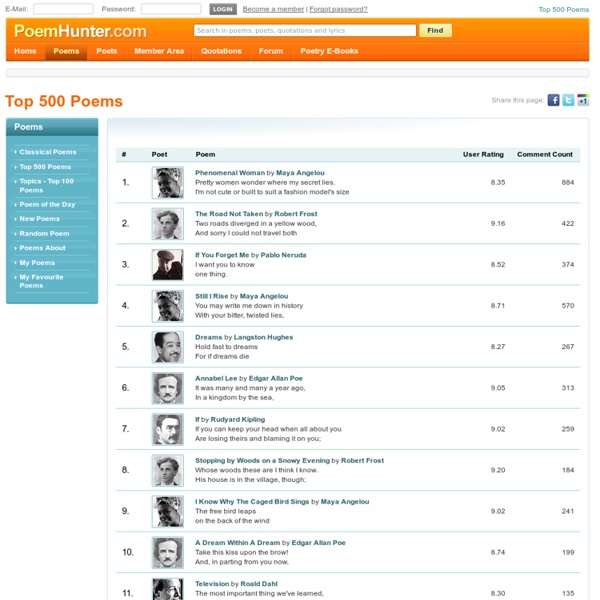
Task: Open Top 500 Poems link at top right
Action: tap(564, 10)
